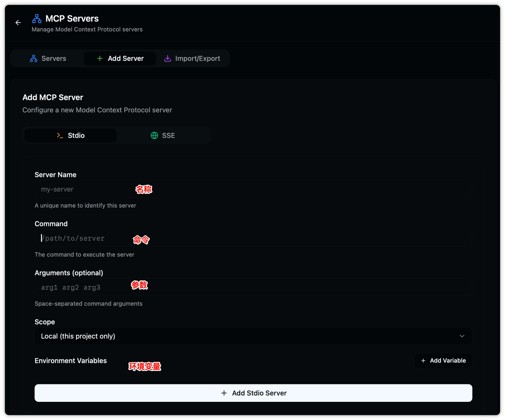Click the MCP Servers network icon in header
Viewport: 505px width, 420px height.
37,19
